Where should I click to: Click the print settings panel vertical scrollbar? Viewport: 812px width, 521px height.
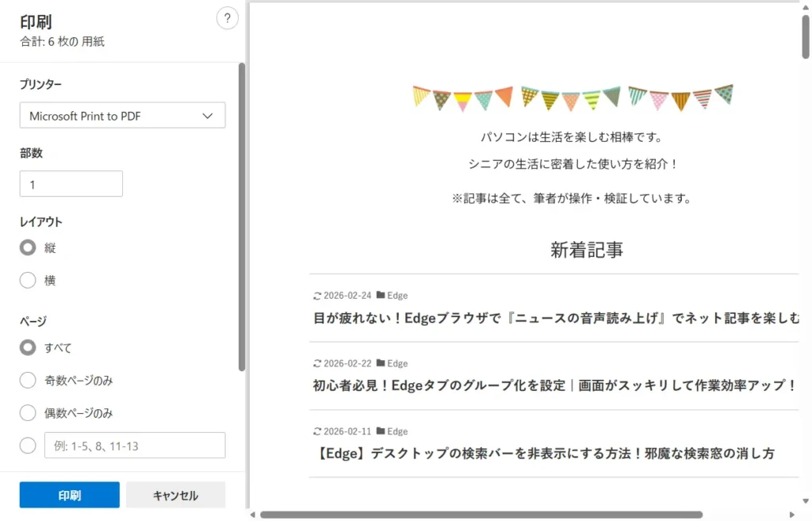tap(242, 216)
